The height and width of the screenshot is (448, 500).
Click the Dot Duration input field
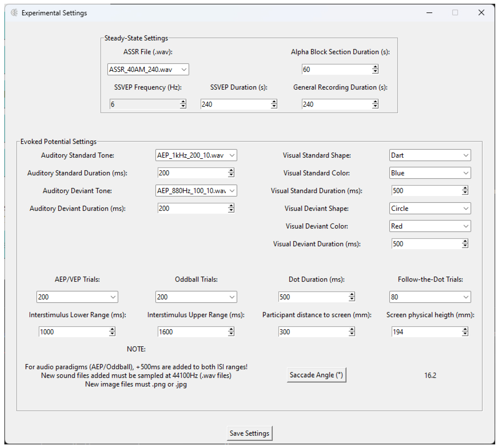313,297
